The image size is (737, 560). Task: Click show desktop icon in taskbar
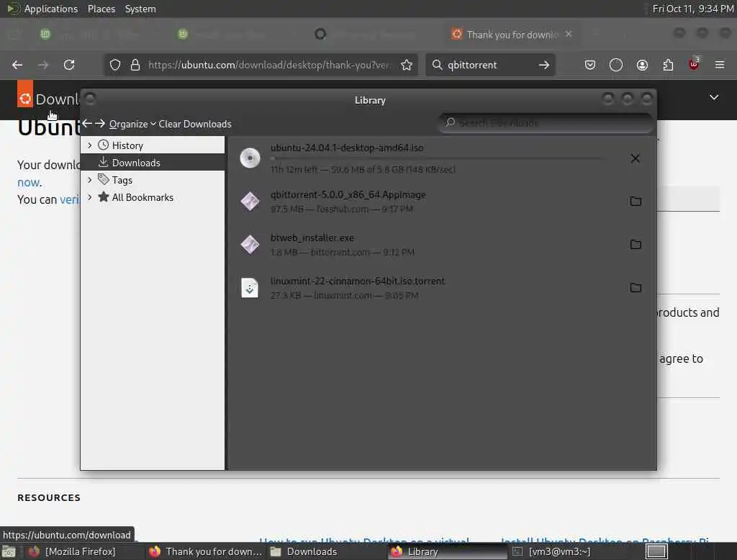click(9, 551)
